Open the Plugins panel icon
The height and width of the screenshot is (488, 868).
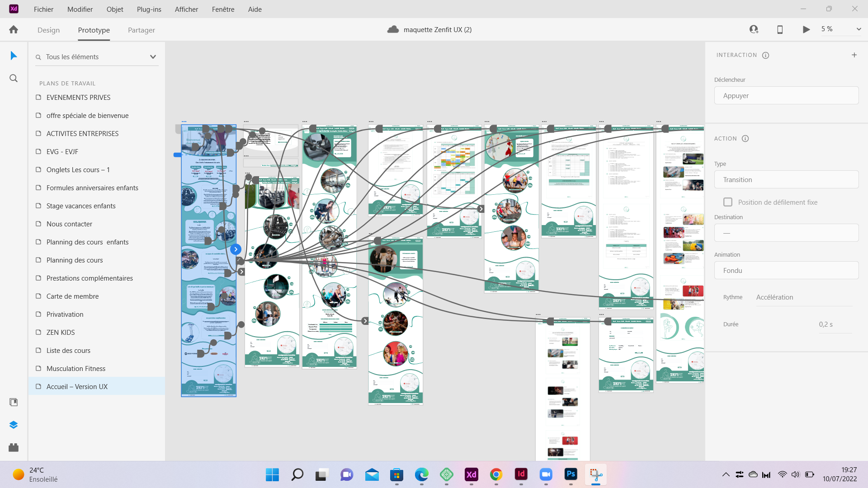(14, 447)
